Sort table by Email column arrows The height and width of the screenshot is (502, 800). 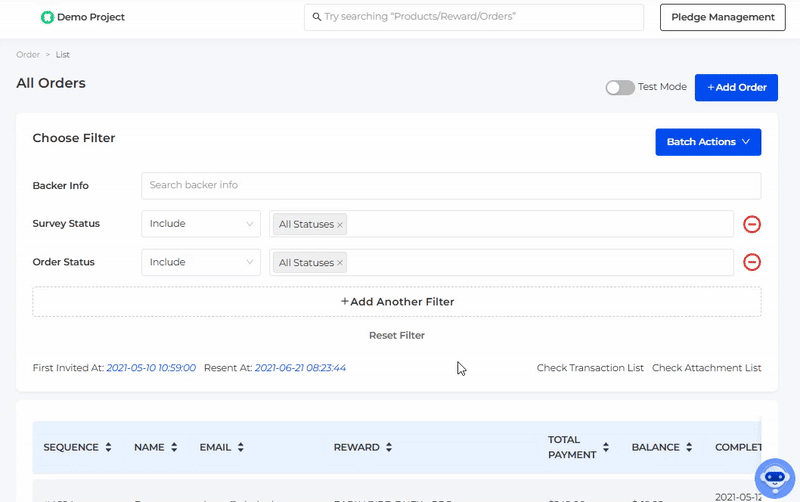pos(240,447)
